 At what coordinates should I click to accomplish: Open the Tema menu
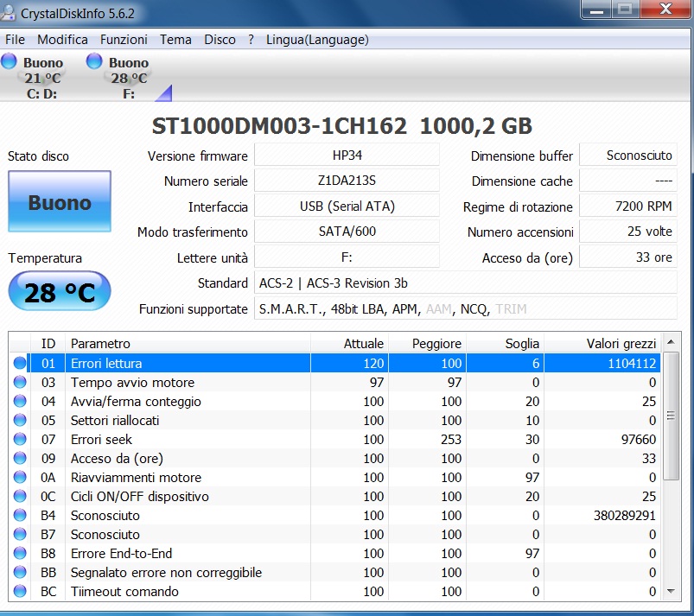pos(175,40)
